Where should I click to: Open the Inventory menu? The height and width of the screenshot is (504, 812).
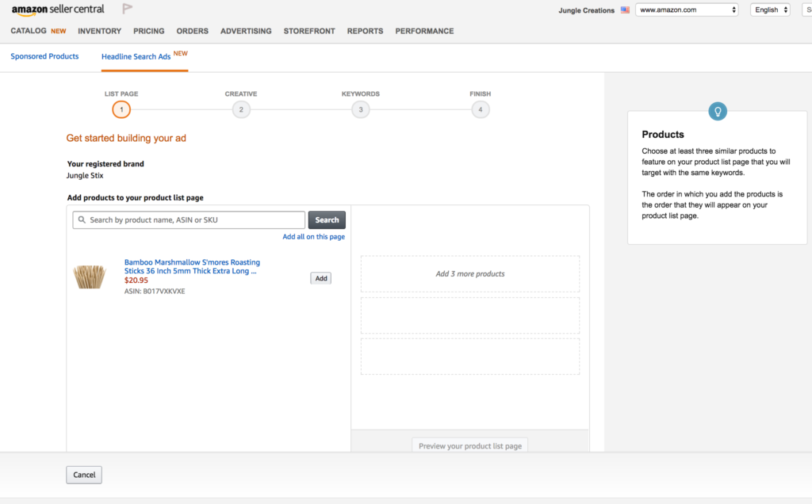99,31
